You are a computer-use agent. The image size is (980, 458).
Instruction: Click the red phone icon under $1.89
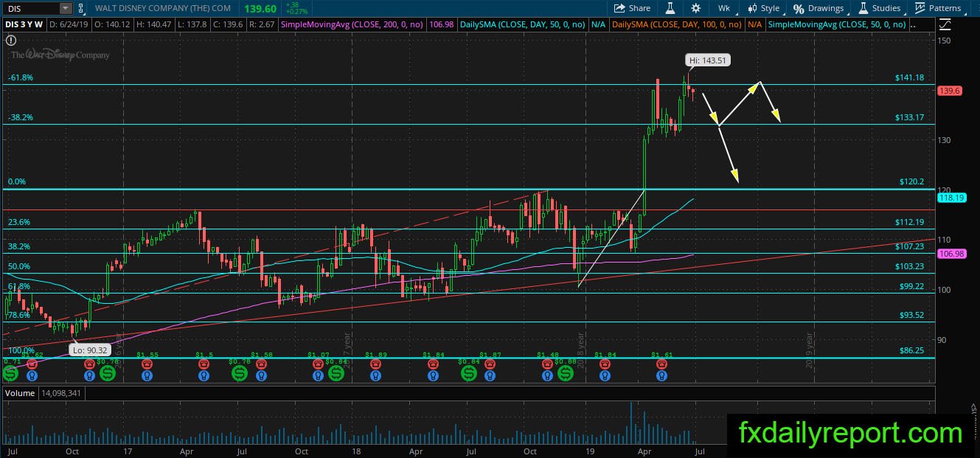[x=375, y=364]
